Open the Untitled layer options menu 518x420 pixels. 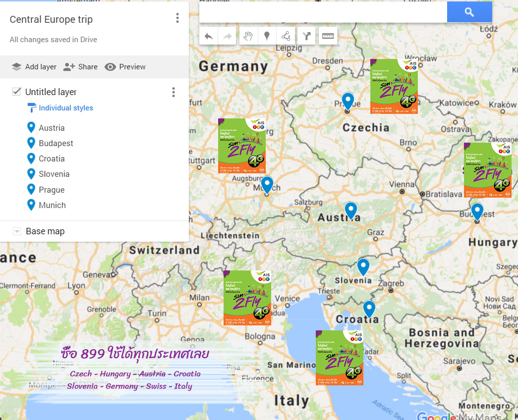click(x=173, y=92)
